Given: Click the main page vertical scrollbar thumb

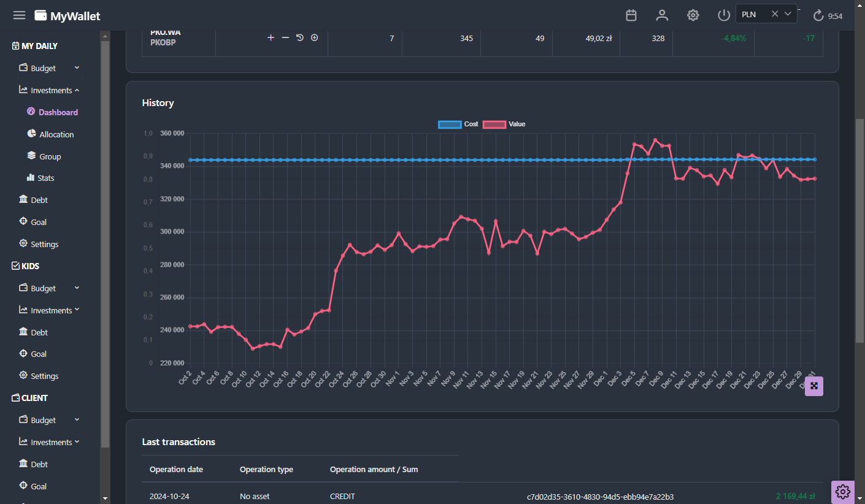Looking at the screenshot, I should pos(859,230).
